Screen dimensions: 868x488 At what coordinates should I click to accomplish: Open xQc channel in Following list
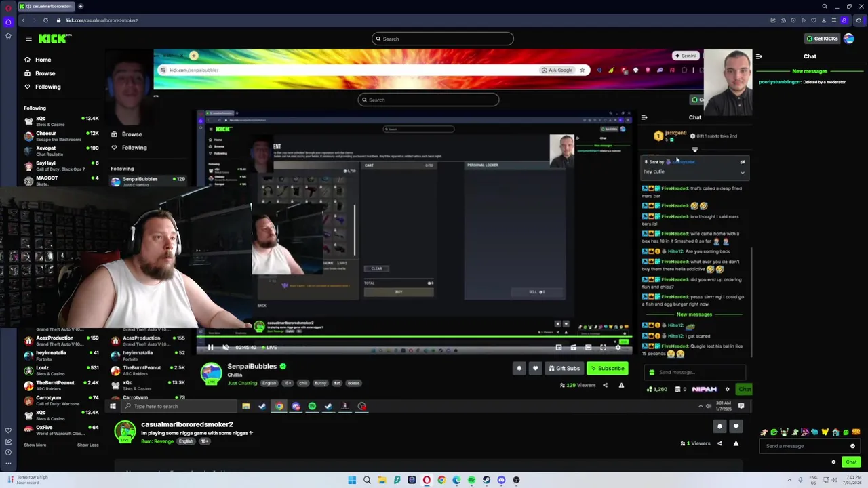[62, 121]
